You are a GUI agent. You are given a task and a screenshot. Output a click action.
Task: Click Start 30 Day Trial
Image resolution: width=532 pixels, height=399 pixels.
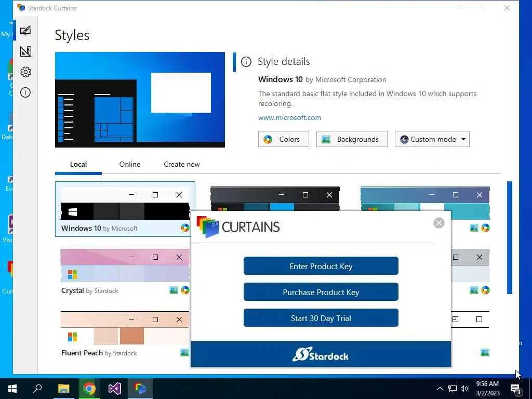[321, 318]
